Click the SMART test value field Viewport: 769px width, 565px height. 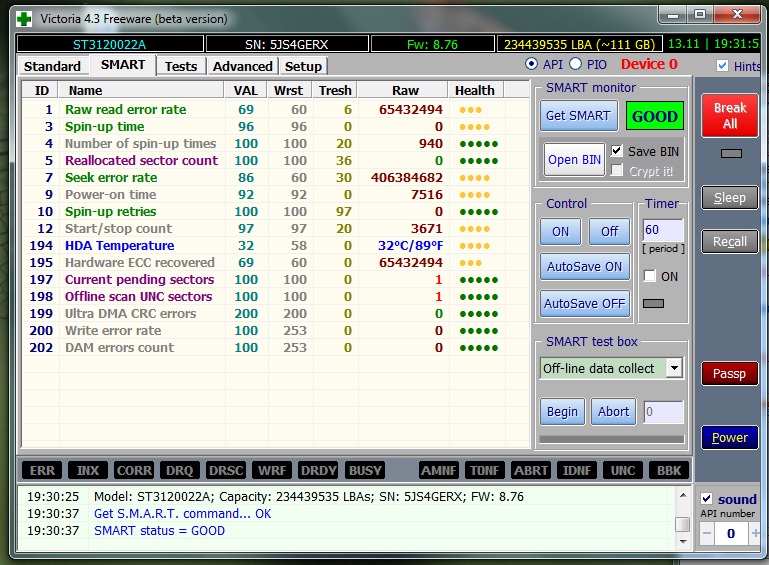663,412
